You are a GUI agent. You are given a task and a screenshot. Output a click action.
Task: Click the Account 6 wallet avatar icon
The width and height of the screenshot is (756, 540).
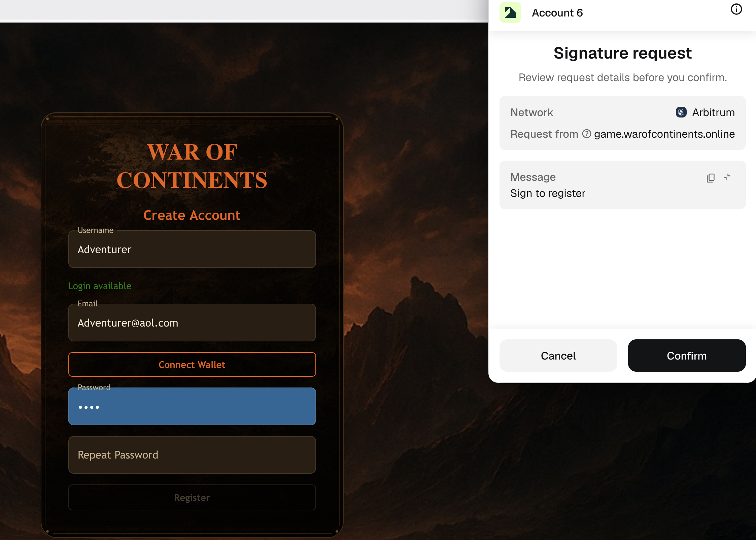(510, 12)
